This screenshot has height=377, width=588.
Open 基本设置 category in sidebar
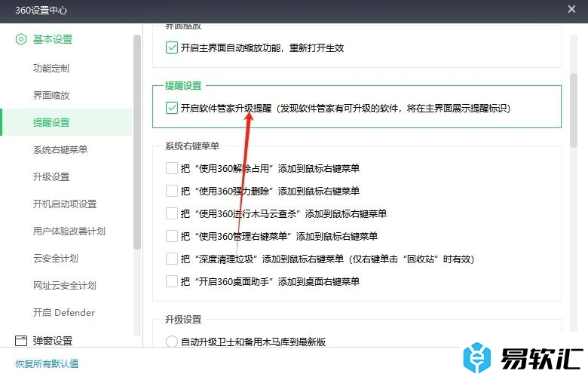click(53, 39)
